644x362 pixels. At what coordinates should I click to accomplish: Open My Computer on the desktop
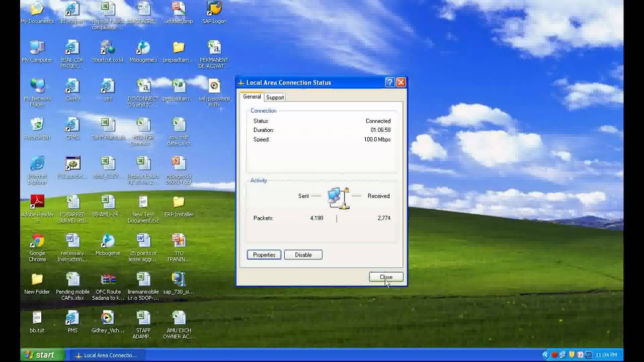(x=37, y=51)
